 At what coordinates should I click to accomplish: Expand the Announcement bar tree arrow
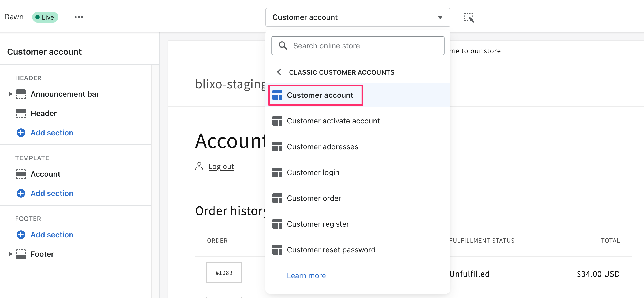[x=10, y=94]
